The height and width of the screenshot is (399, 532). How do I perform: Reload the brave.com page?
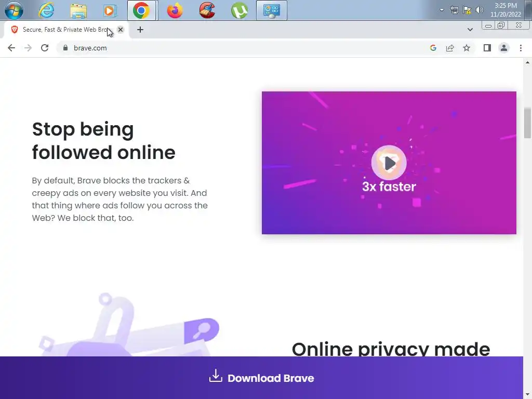pos(45,48)
